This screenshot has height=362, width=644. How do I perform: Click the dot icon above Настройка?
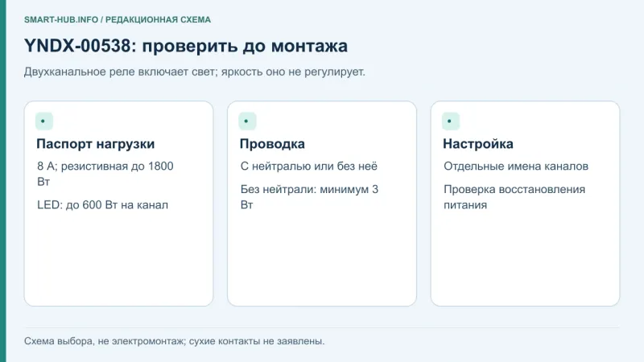(x=451, y=121)
